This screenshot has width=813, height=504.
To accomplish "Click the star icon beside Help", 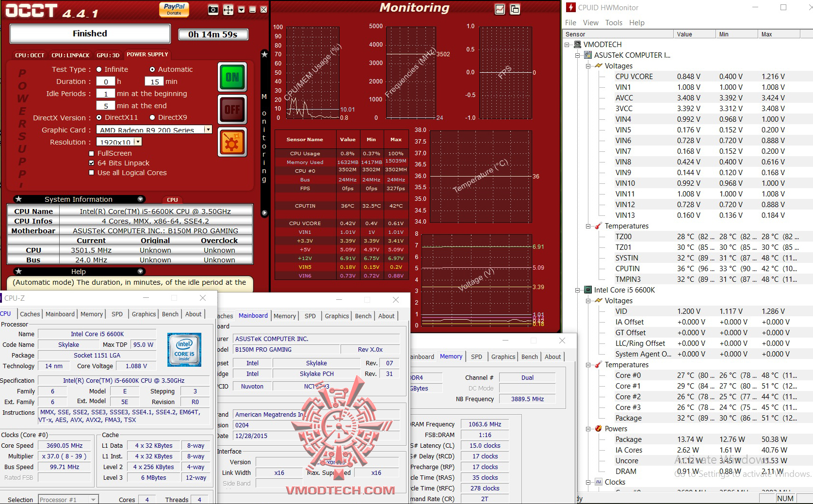I will click(x=18, y=271).
